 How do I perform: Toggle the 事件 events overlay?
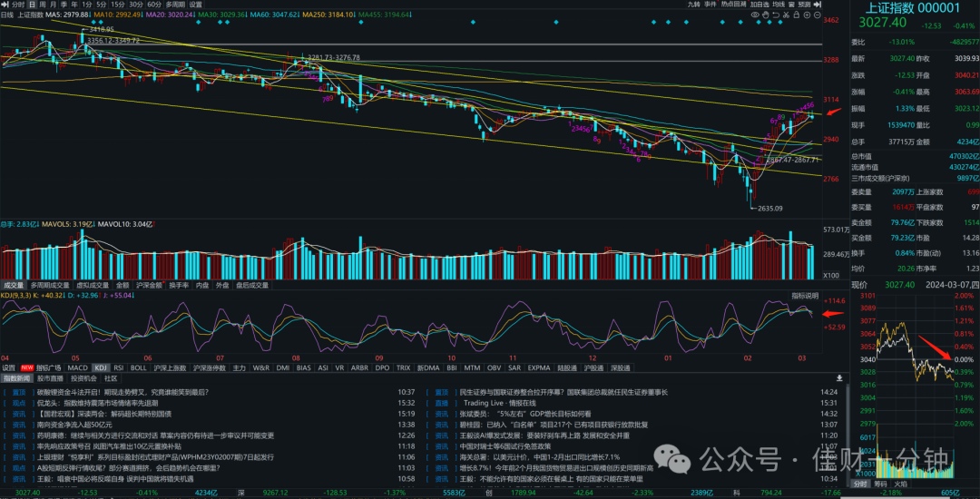(x=710, y=5)
